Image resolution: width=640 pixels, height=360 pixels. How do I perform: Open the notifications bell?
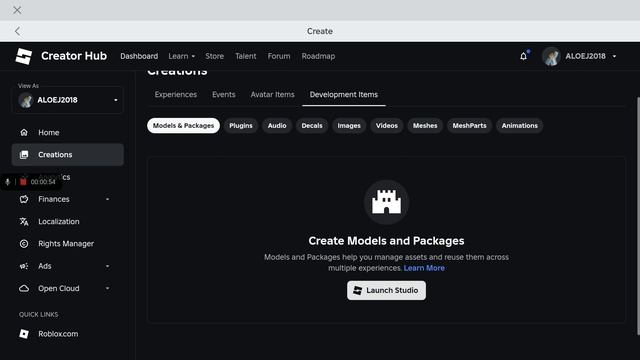coord(523,56)
